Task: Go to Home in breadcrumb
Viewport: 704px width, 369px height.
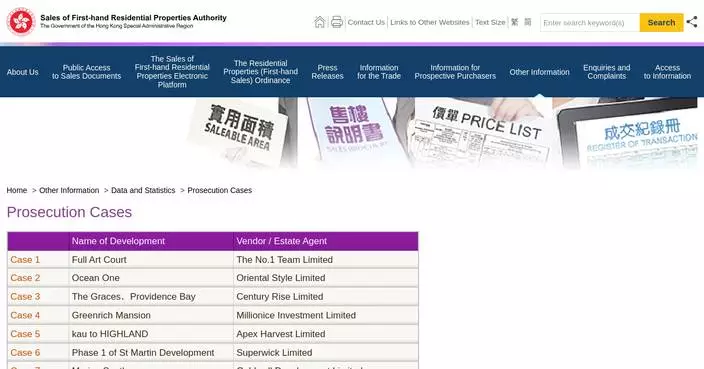Action: 17,190
